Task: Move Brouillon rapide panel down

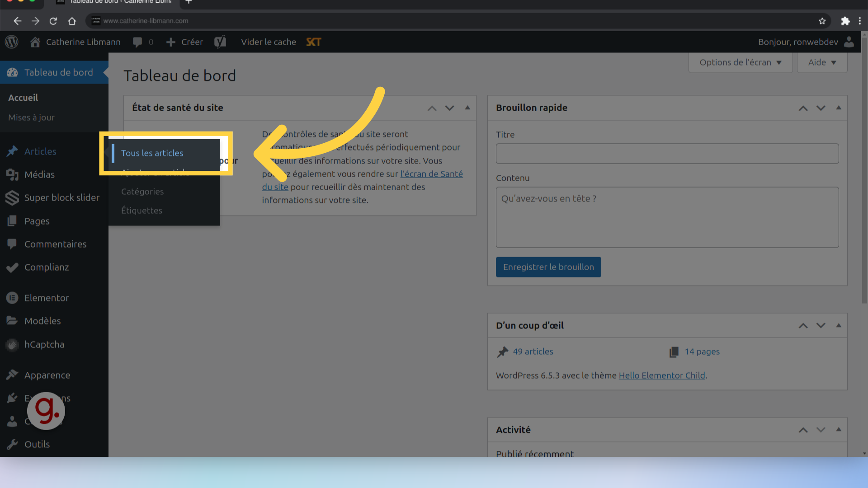Action: click(821, 108)
